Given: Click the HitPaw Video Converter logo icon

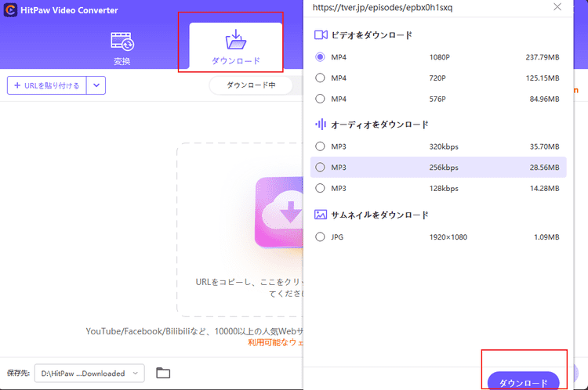Looking at the screenshot, I should pyautogui.click(x=10, y=10).
